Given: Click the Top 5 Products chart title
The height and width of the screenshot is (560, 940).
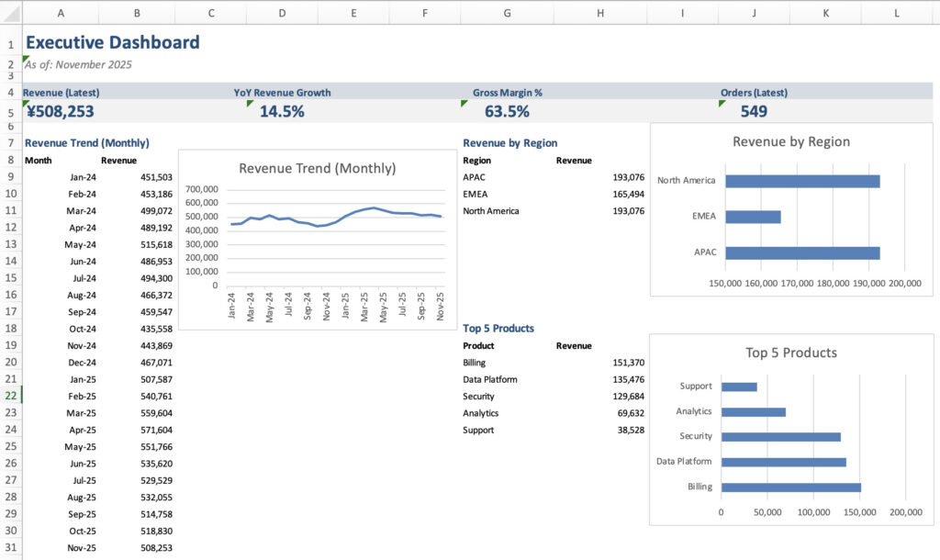Looking at the screenshot, I should (x=790, y=353).
